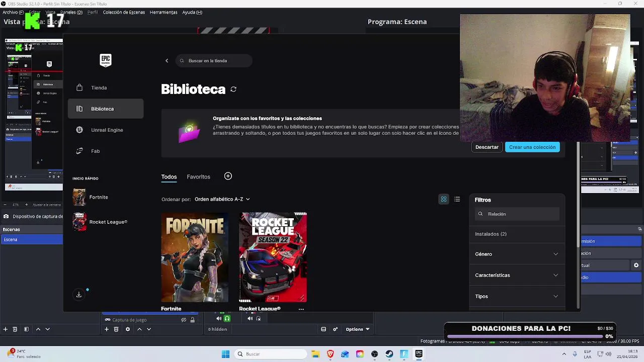Open the weather widget 24°C
This screenshot has width=644, height=362.
[23, 354]
